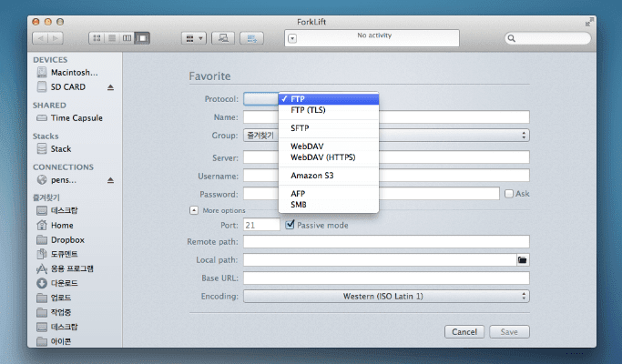Click the Server input field

point(386,157)
